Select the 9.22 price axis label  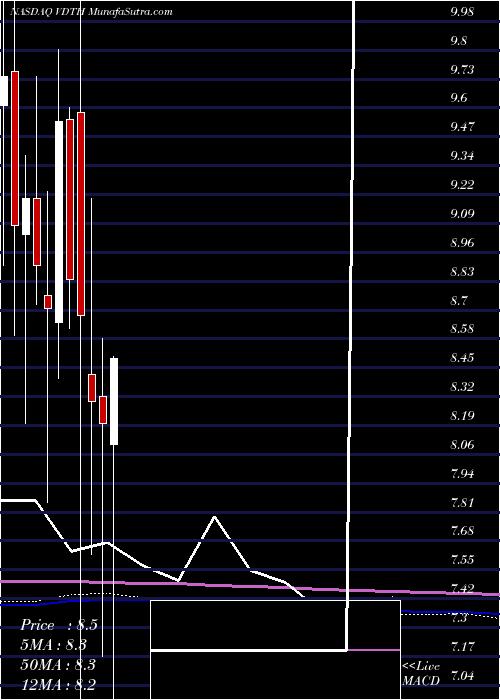coord(462,185)
